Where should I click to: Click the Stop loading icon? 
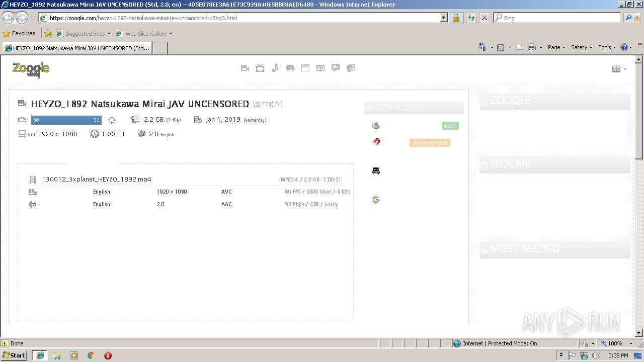click(484, 18)
